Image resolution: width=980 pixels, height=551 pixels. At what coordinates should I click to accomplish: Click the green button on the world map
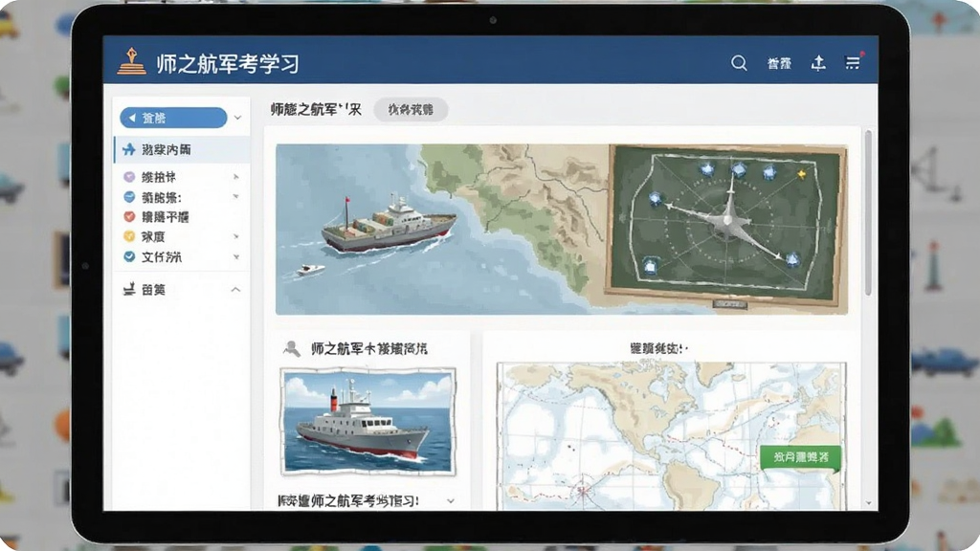(801, 457)
